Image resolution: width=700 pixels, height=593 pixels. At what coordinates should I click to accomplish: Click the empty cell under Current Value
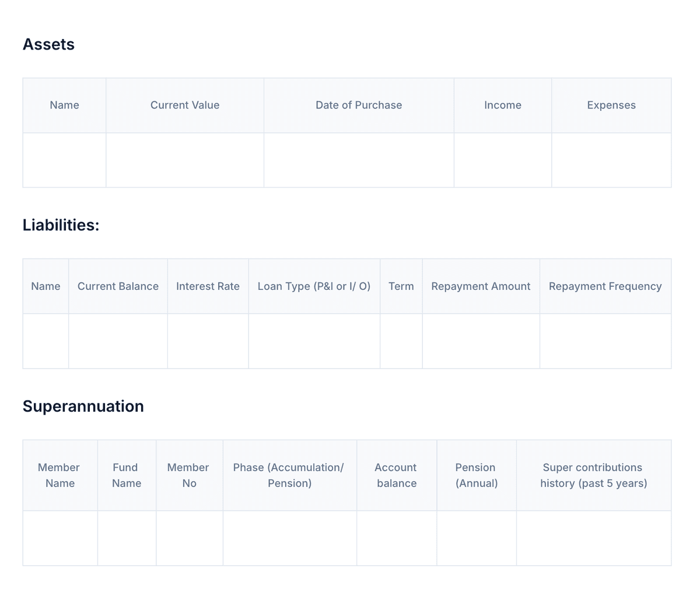click(184, 160)
